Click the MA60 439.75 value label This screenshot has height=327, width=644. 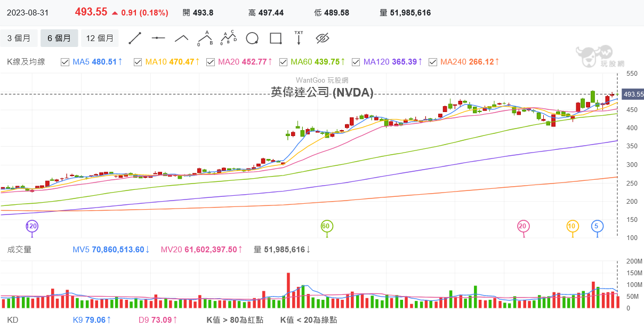click(x=318, y=62)
